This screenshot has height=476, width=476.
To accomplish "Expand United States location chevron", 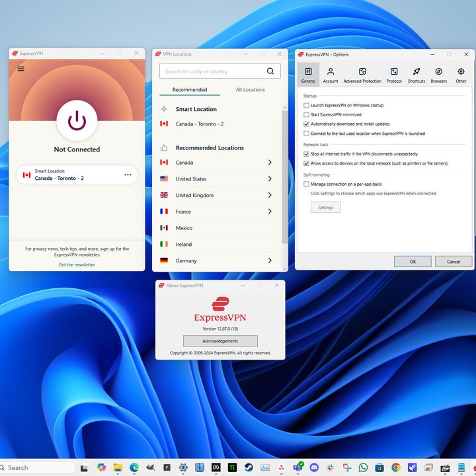I will (x=270, y=178).
